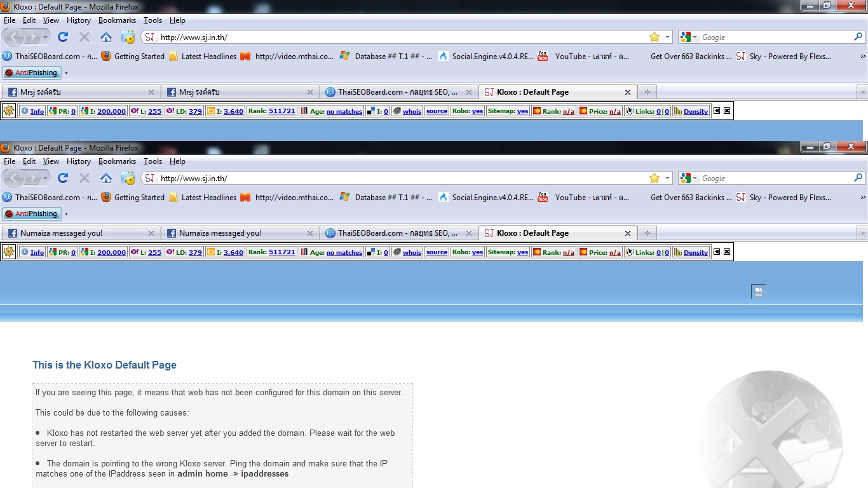Image resolution: width=868 pixels, height=488 pixels.
Task: Click the SEO toolbar left-arrow icon in the upper window
Action: pos(717,111)
